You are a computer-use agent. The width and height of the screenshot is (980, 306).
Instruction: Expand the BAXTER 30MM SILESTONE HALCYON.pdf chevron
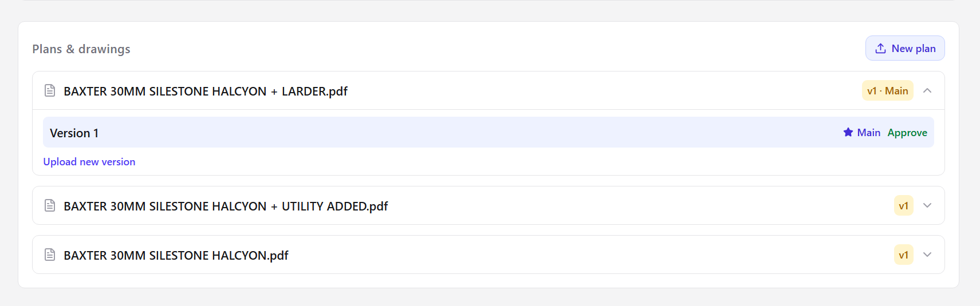tap(927, 255)
